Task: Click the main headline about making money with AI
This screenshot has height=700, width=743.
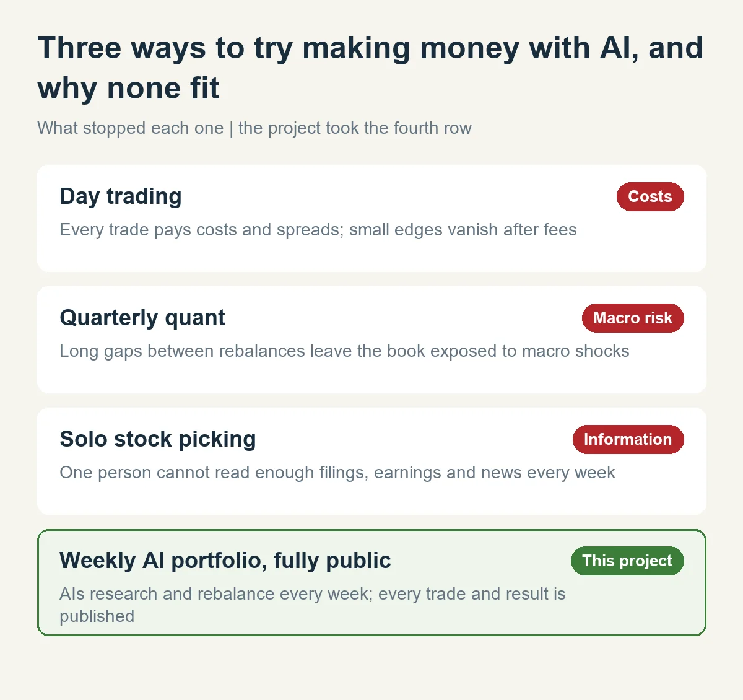Action: [370, 68]
